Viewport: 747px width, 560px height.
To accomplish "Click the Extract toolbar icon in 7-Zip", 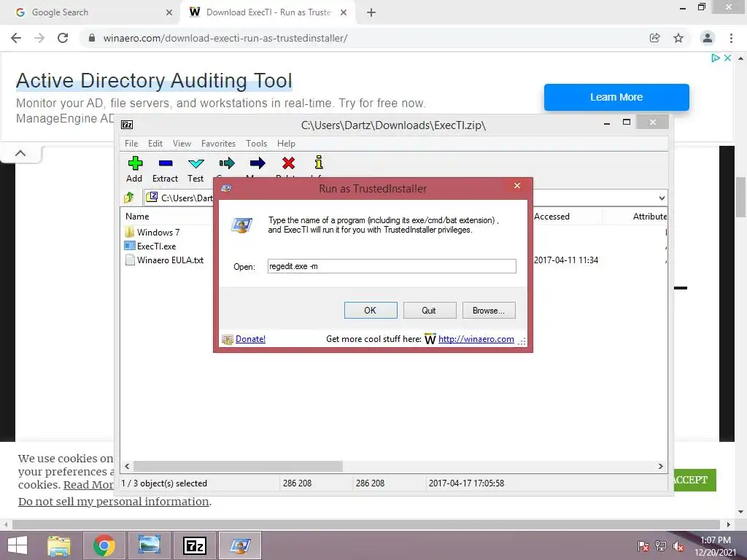I will [x=166, y=163].
